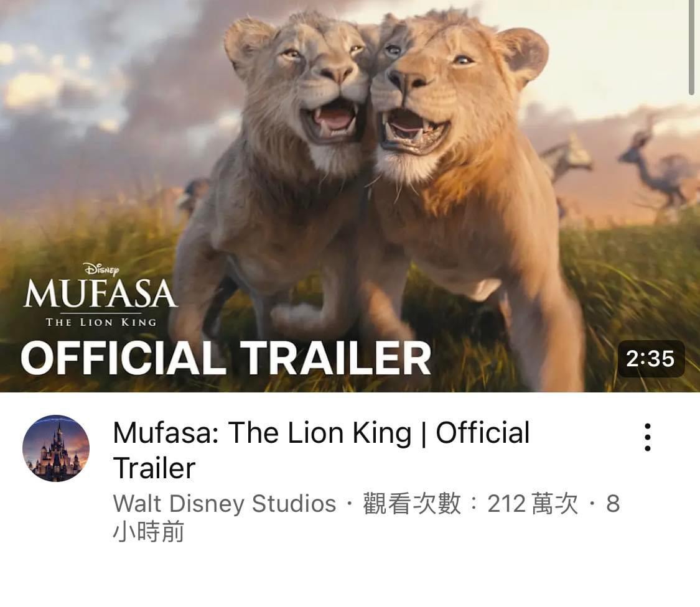Open the 'Mufasa: The Lion King | Official' title

[321, 432]
